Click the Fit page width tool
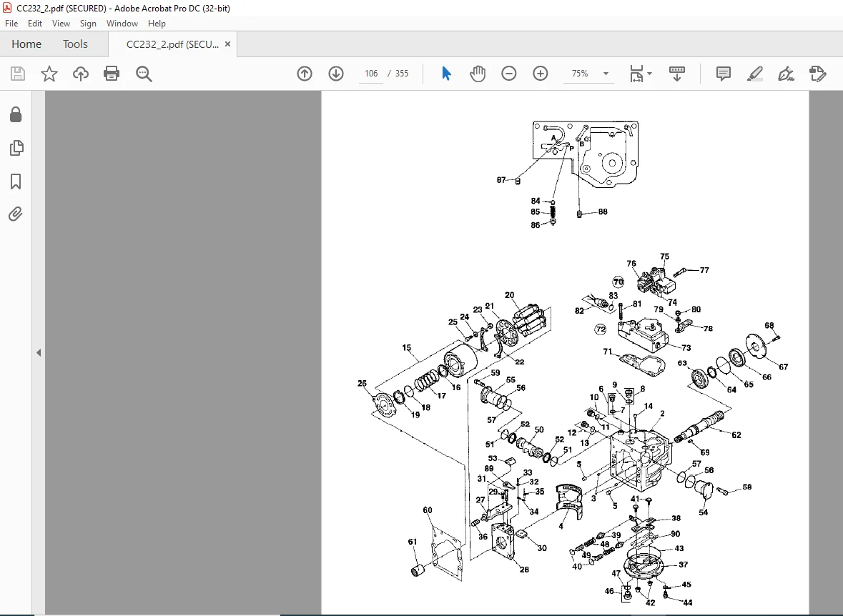Viewport: 843px width, 616px height. click(636, 74)
